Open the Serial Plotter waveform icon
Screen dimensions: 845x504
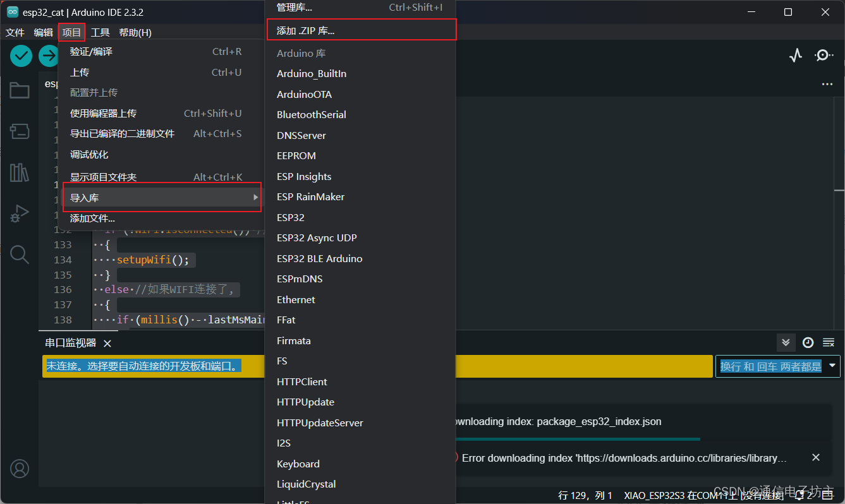795,56
